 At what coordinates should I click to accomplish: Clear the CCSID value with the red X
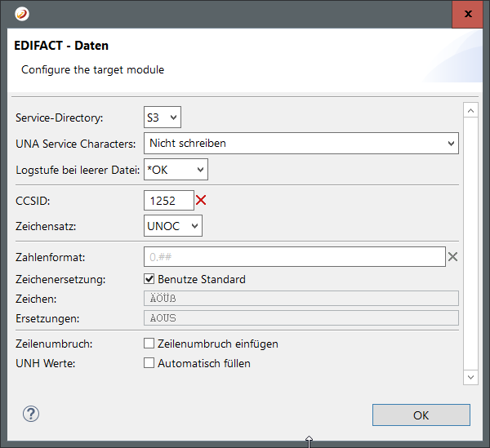(201, 200)
